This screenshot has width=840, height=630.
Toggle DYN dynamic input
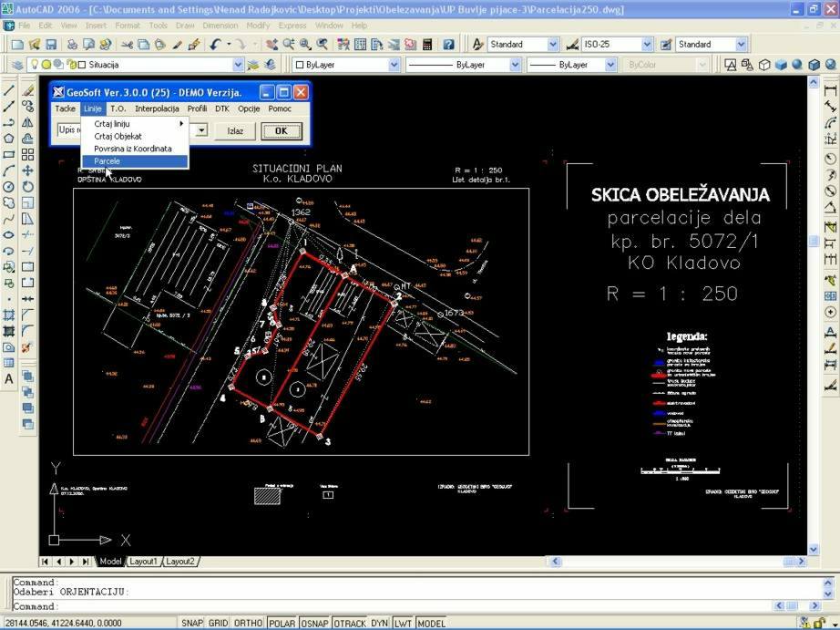pos(379,623)
